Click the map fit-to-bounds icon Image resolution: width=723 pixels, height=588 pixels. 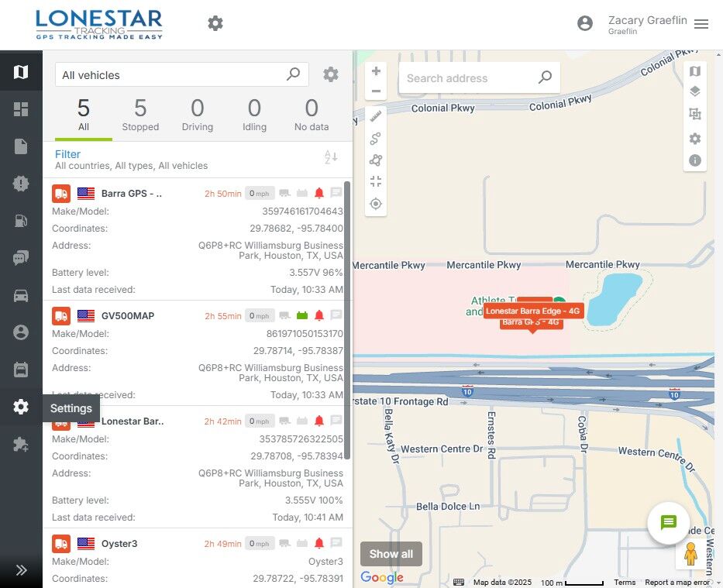(376, 181)
